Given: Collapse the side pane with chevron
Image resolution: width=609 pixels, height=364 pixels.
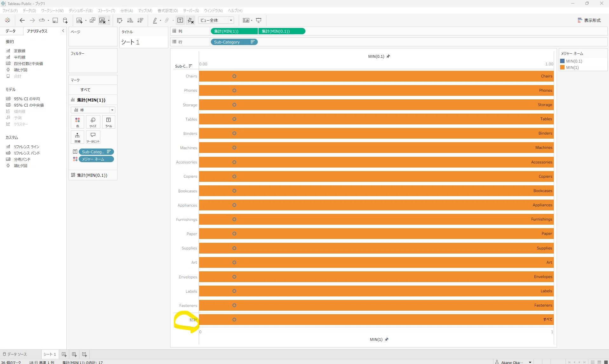Looking at the screenshot, I should (63, 31).
